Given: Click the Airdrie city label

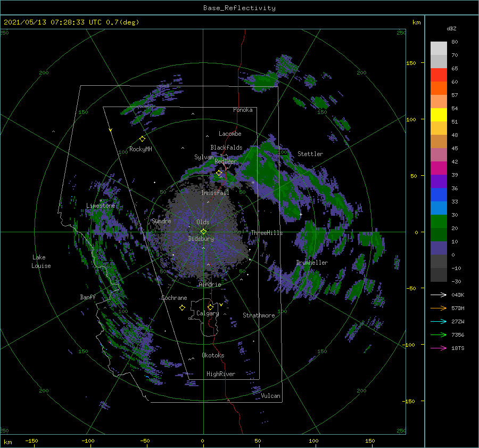Looking at the screenshot, I should pos(210,284).
